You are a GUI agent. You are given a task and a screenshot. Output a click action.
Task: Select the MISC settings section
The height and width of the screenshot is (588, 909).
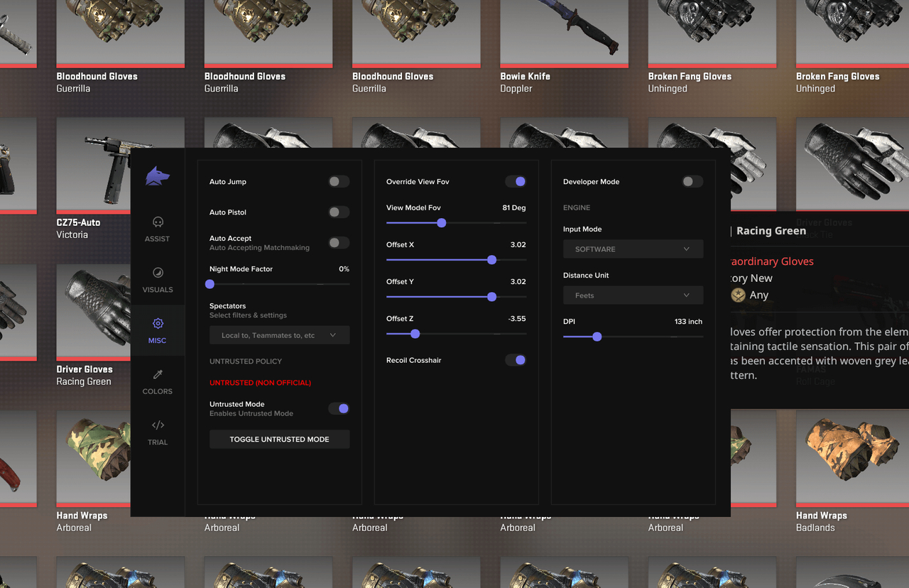(x=157, y=329)
